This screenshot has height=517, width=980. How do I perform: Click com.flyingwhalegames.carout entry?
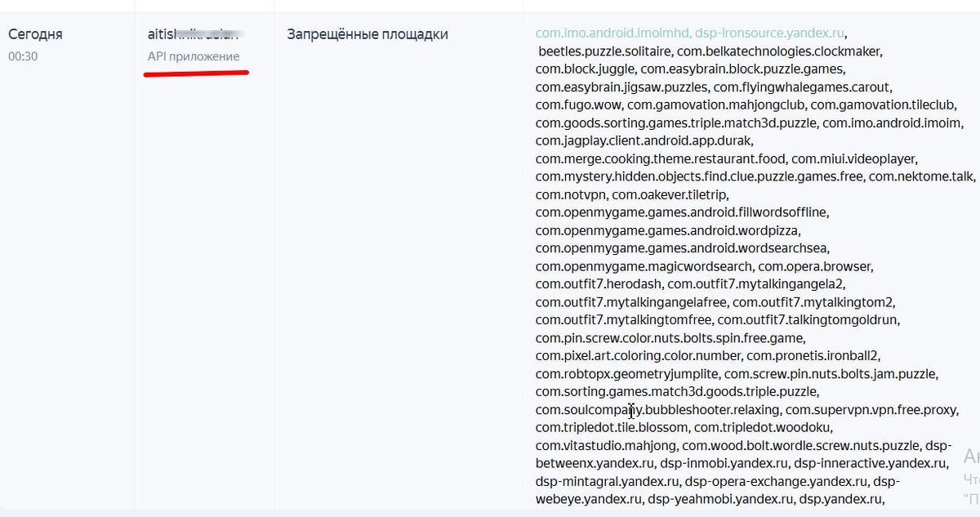(802, 87)
